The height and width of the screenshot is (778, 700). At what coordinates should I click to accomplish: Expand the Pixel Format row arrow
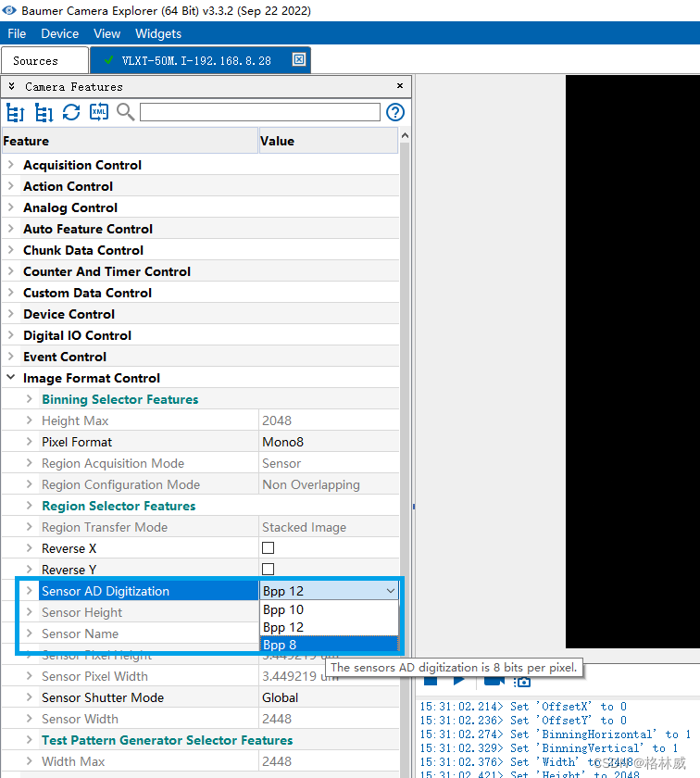coord(30,442)
